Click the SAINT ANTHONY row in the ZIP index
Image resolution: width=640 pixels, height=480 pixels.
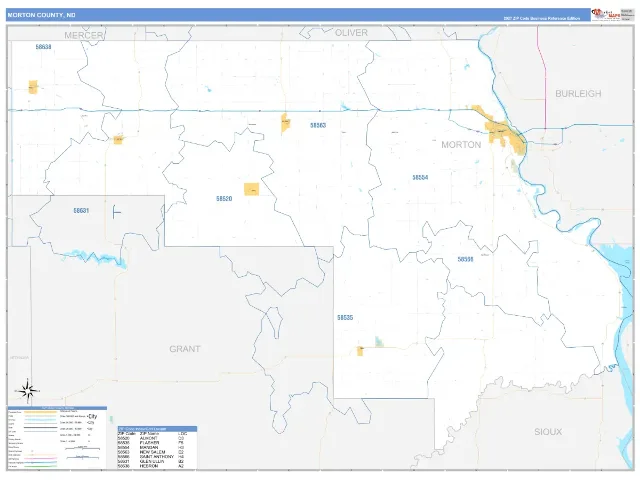pyautogui.click(x=157, y=457)
